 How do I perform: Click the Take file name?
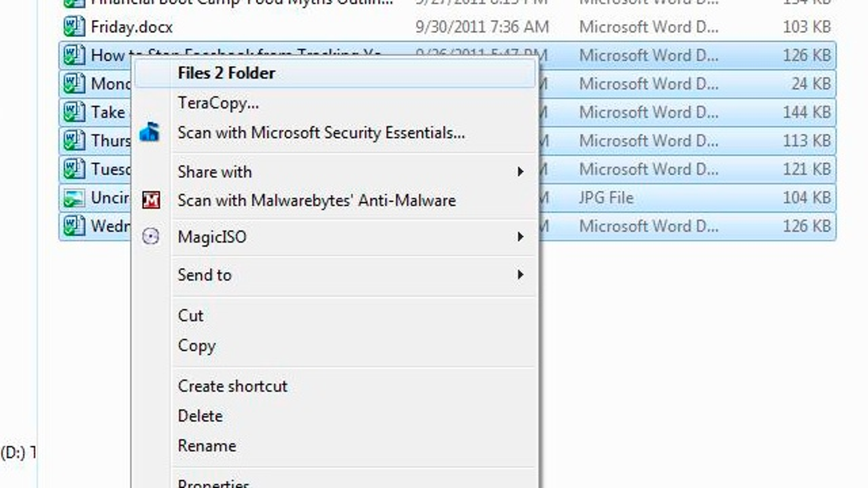click(x=108, y=112)
